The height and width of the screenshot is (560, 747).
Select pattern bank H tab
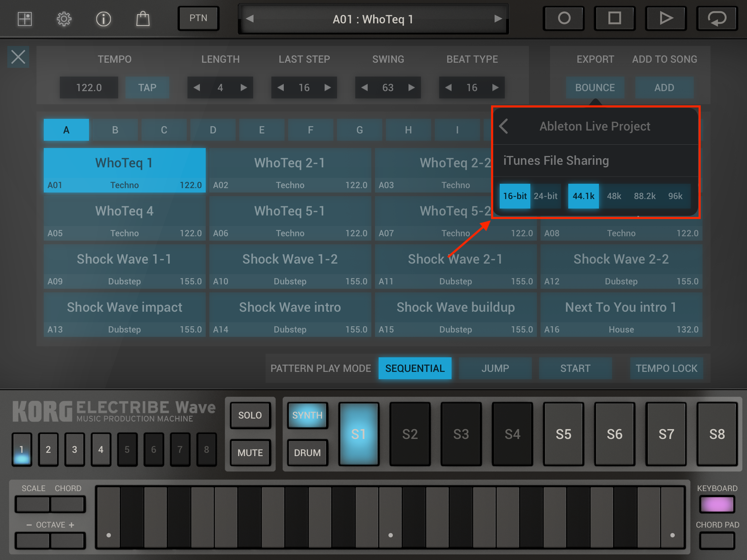(408, 130)
